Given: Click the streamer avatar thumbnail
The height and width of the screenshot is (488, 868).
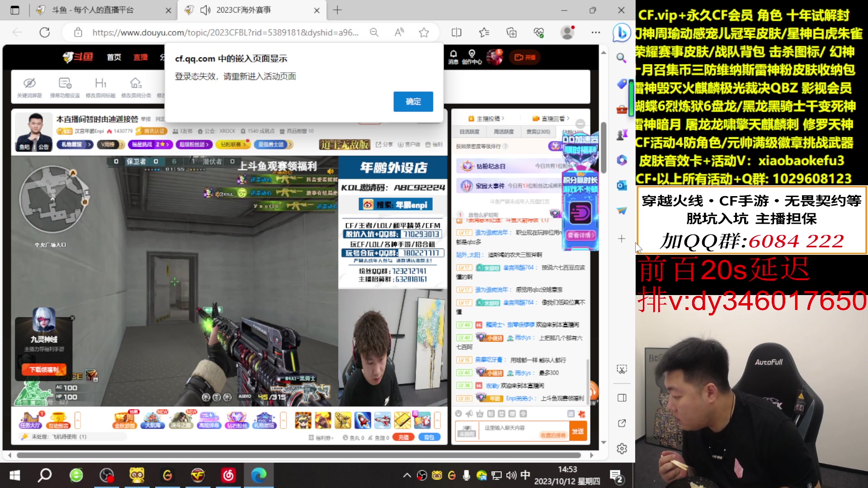Looking at the screenshot, I should coord(34,131).
